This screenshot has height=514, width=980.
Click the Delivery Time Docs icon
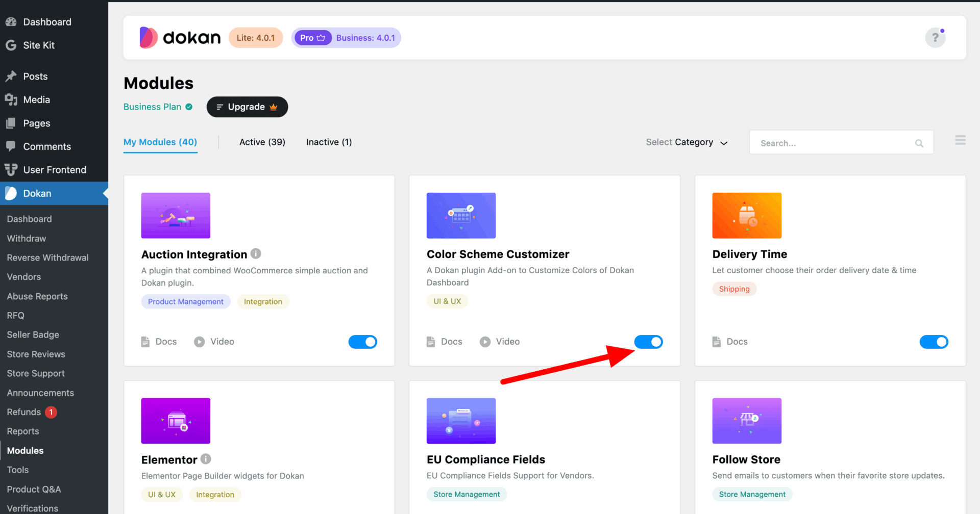[717, 342]
